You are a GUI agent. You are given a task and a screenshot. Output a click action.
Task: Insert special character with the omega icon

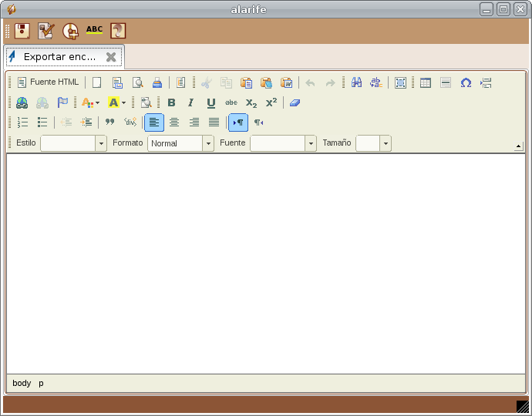pos(466,82)
